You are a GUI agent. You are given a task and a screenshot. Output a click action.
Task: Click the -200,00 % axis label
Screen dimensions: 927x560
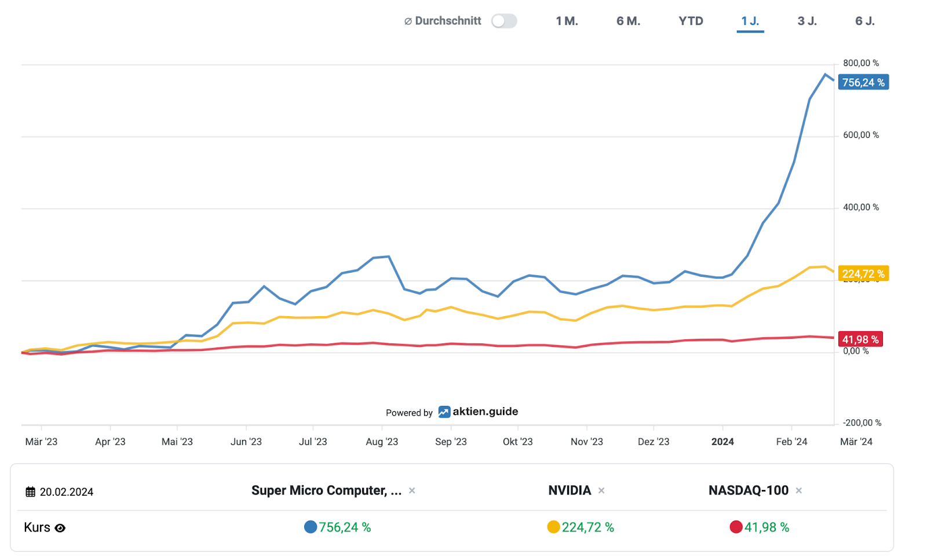(x=862, y=423)
